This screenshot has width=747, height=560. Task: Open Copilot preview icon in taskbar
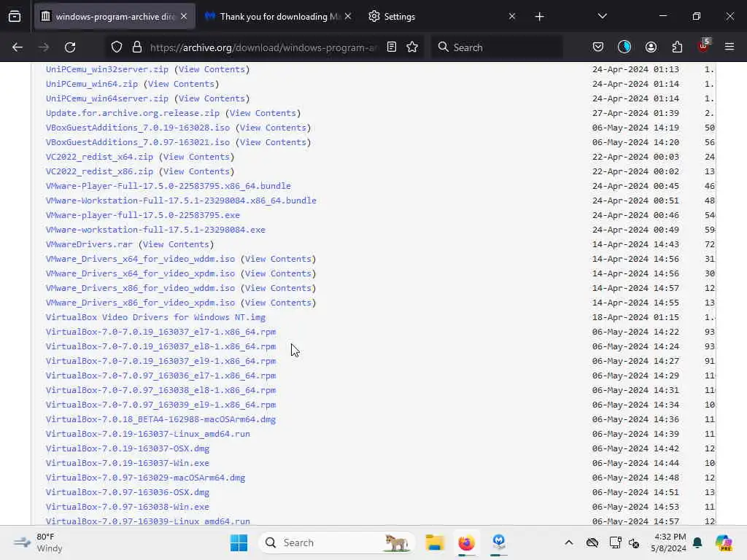click(x=724, y=542)
